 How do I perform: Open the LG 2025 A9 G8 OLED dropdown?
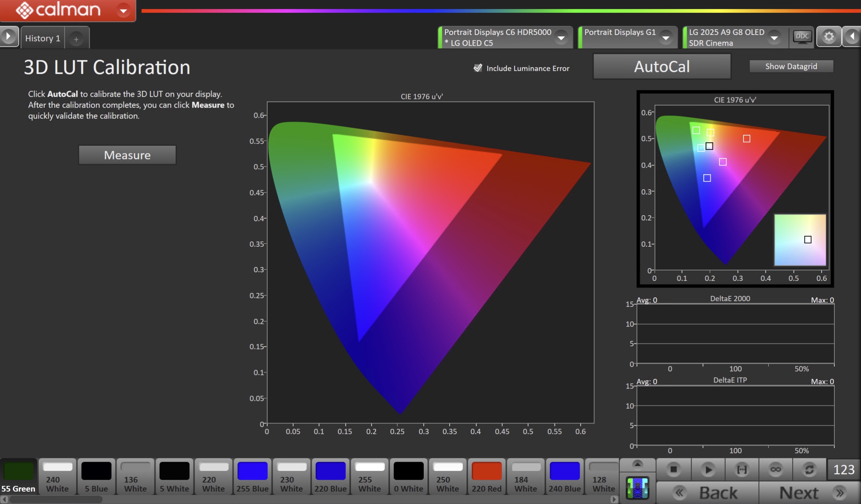point(774,37)
